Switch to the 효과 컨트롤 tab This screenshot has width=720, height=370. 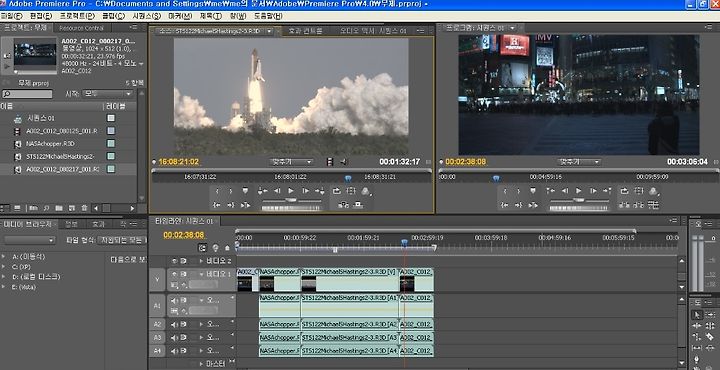305,31
